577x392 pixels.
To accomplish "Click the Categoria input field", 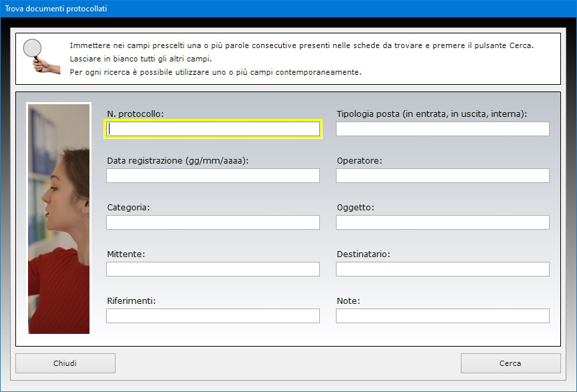I will point(213,222).
